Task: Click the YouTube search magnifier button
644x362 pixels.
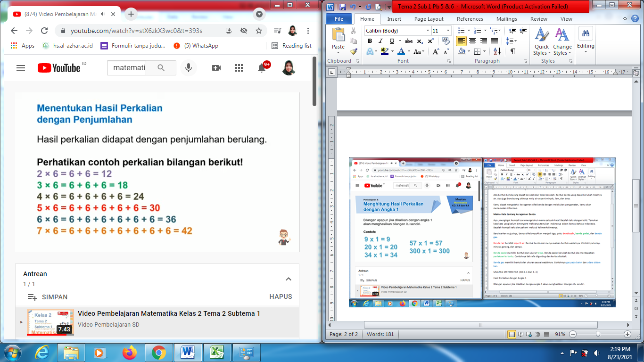Action: (x=161, y=68)
